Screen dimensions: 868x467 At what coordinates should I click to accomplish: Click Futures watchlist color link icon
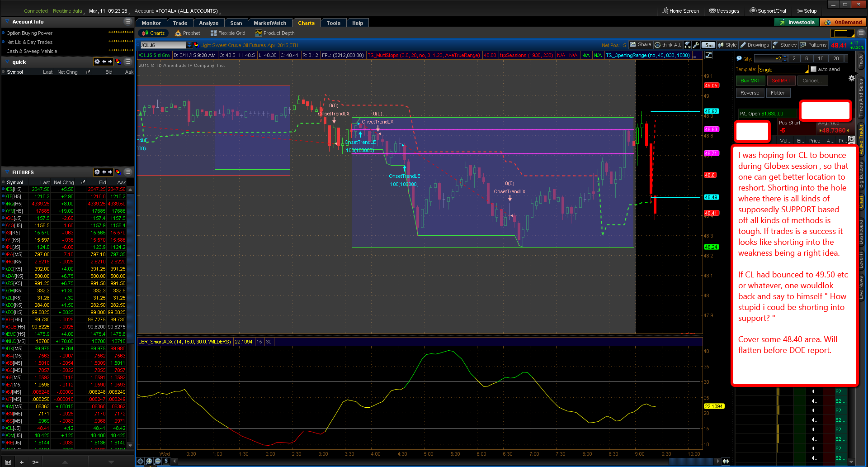coord(118,172)
